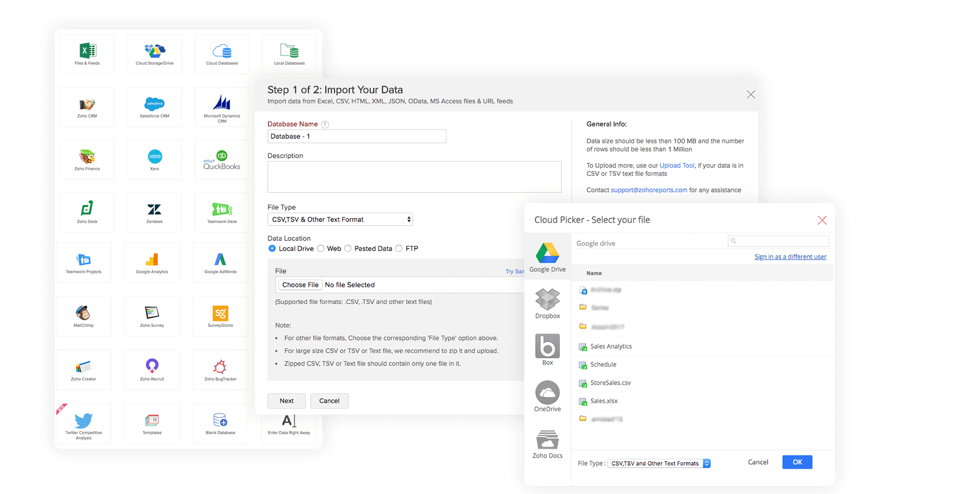This screenshot has width=980, height=494.
Task: Open the Cloud Databases tile
Action: [222, 54]
